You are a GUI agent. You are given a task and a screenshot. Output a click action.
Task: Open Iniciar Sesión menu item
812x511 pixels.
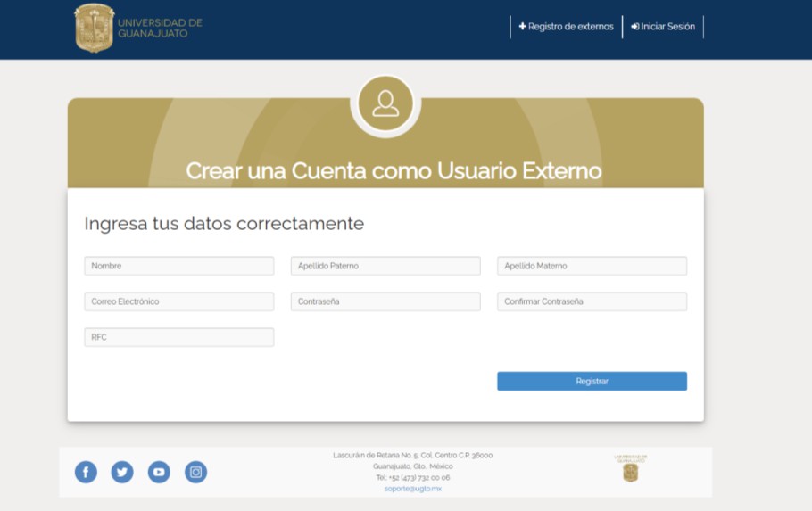click(663, 27)
